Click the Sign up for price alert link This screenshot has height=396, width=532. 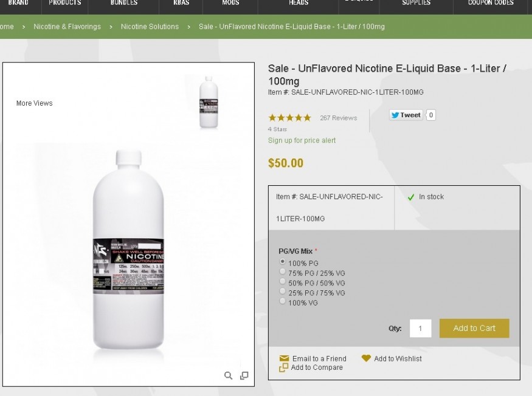pyautogui.click(x=302, y=140)
